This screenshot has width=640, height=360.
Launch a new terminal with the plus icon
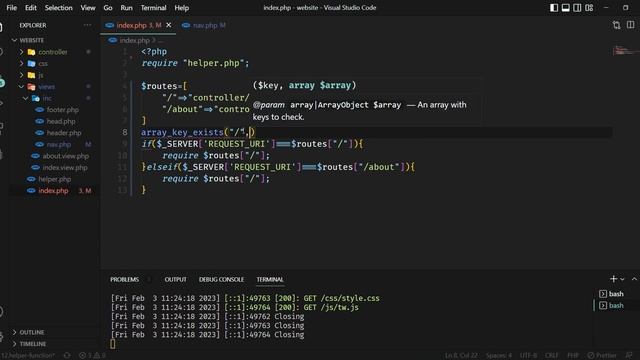click(613, 279)
